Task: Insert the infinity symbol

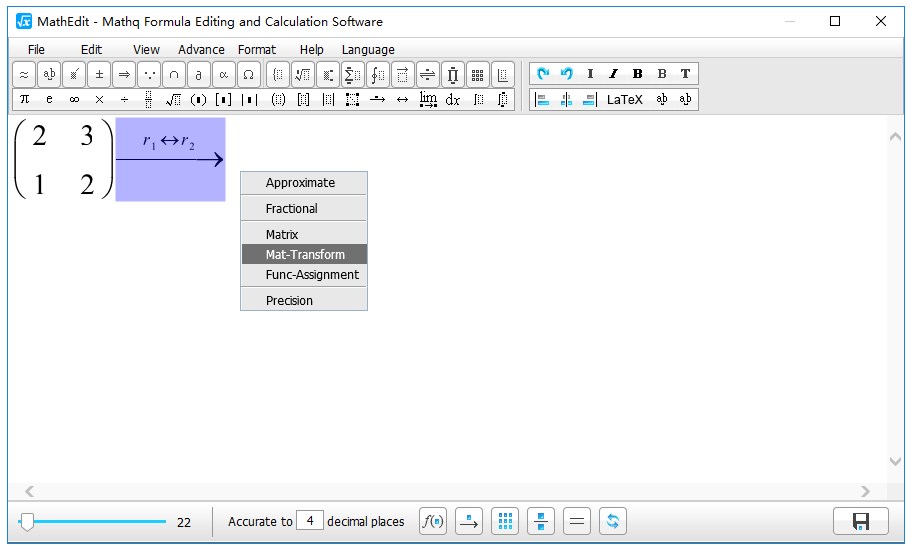Action: pos(74,99)
